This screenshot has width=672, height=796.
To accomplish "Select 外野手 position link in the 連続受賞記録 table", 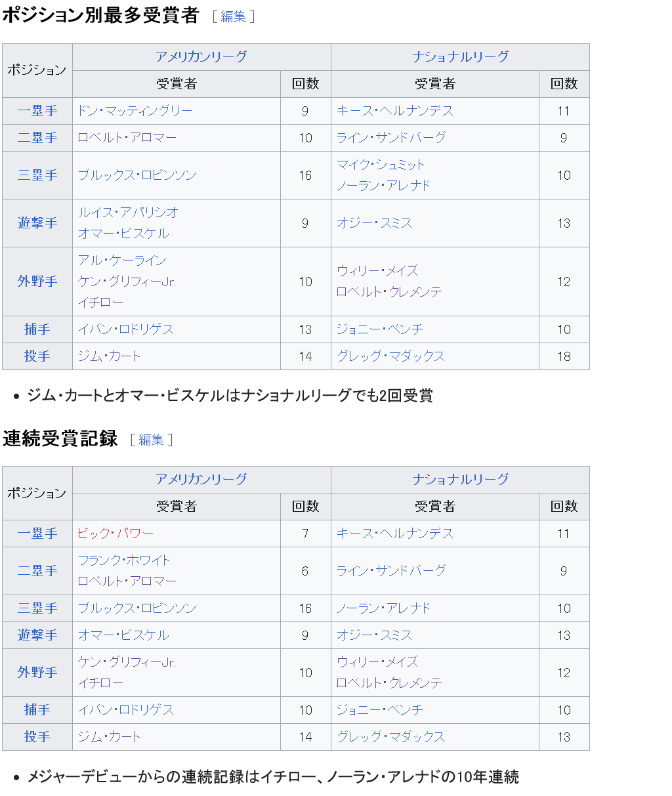I will click(37, 673).
